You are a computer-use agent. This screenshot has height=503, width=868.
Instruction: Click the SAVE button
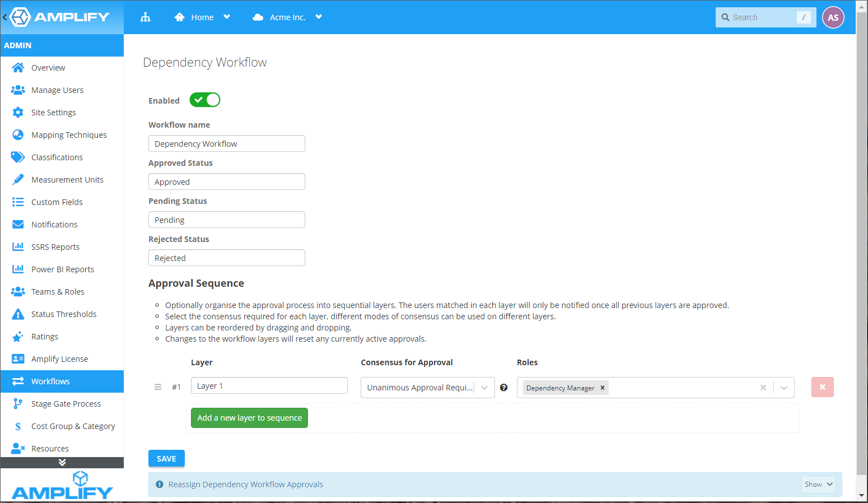[x=166, y=458]
